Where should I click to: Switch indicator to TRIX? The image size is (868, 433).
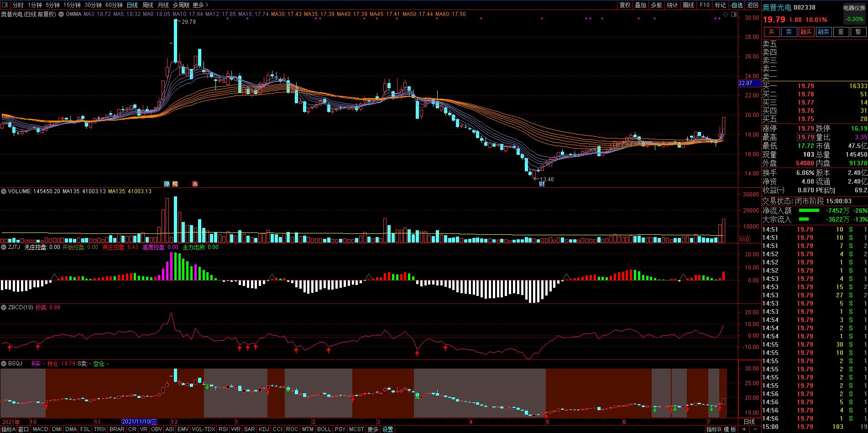click(100, 429)
